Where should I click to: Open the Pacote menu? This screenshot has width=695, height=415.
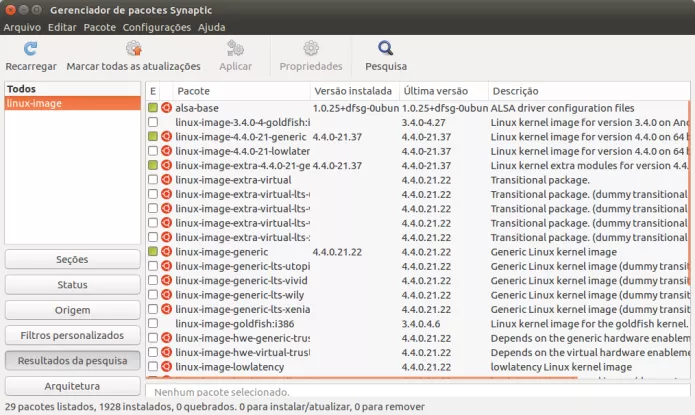click(x=99, y=27)
